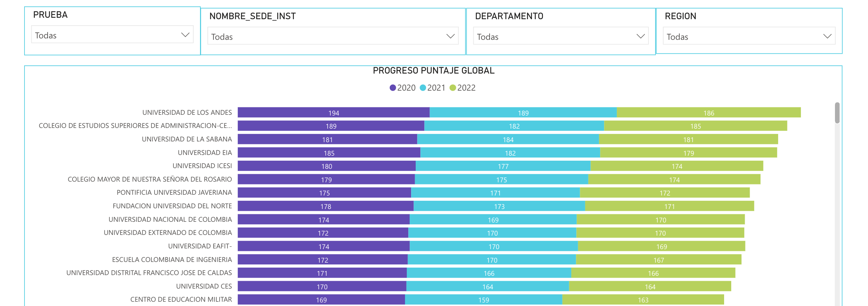Select Pontificia Universidad Javeriana 2021 segment

(495, 193)
